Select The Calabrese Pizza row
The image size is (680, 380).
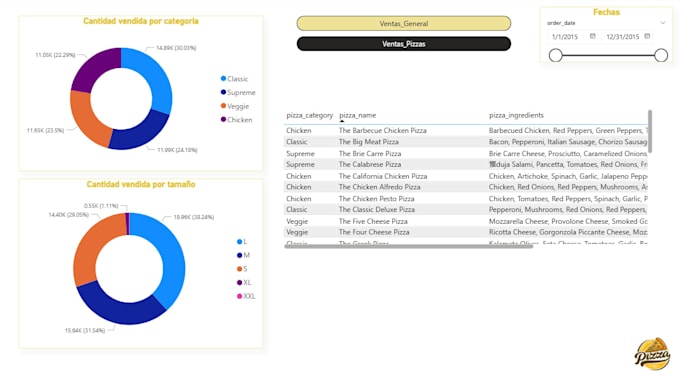[466, 164]
